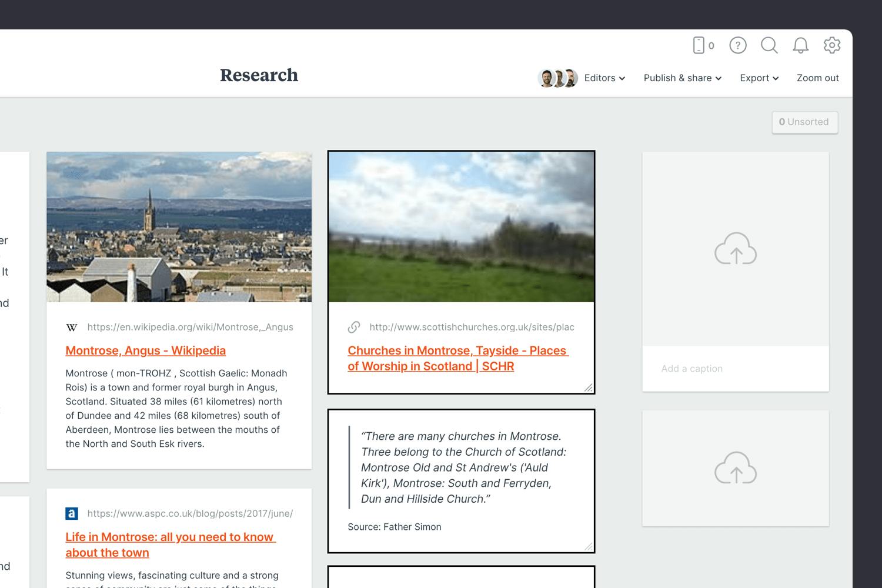Click Zoom out in the top bar
The height and width of the screenshot is (588, 882).
point(818,78)
